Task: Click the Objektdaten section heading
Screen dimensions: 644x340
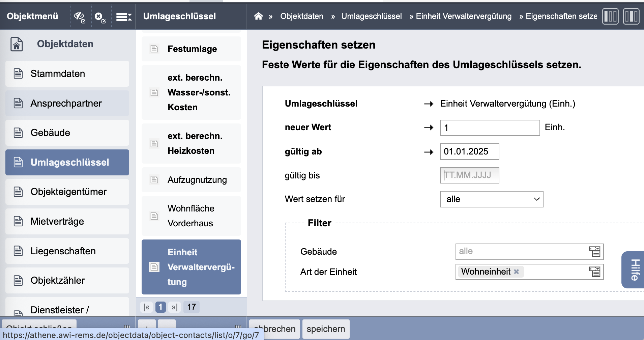Action: tap(65, 44)
